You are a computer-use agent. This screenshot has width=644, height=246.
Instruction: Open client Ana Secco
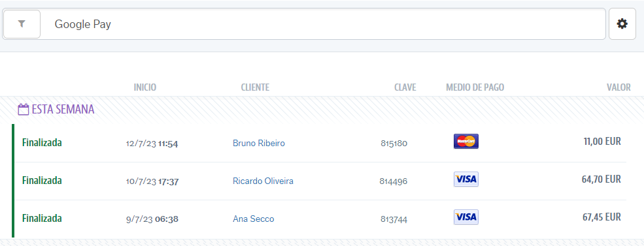(x=254, y=219)
